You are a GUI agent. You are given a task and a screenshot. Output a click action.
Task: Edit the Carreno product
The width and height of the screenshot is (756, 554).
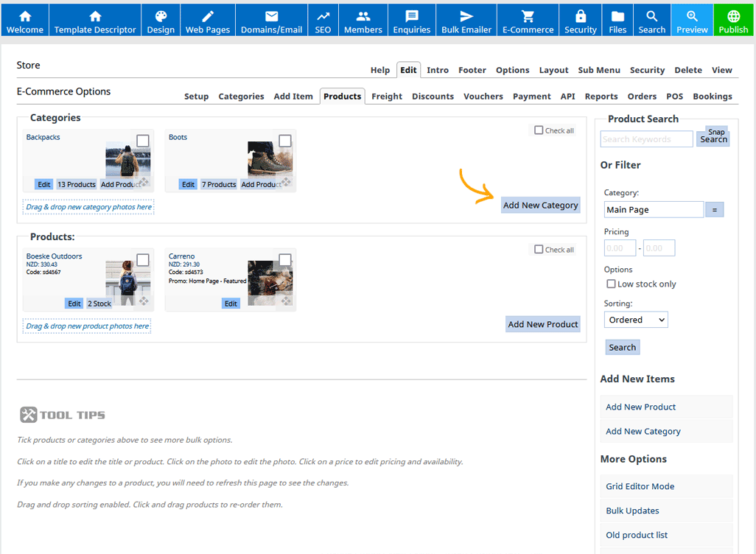tap(231, 304)
